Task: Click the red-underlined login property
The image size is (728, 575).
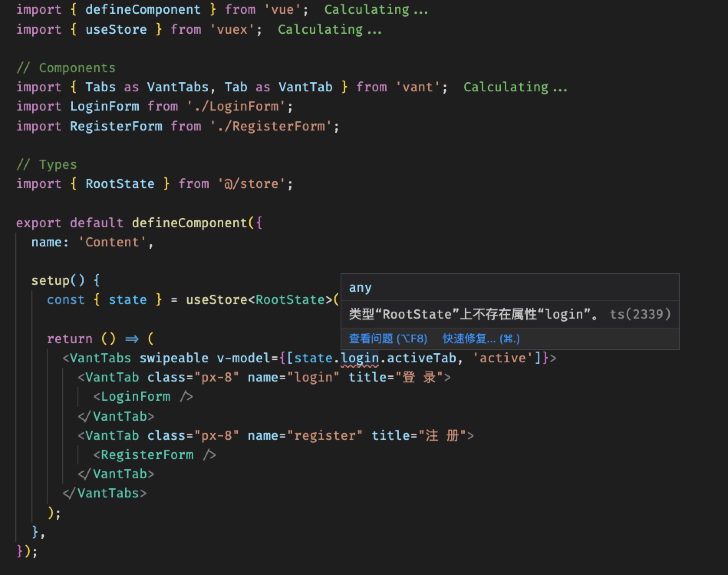Action: [x=360, y=358]
